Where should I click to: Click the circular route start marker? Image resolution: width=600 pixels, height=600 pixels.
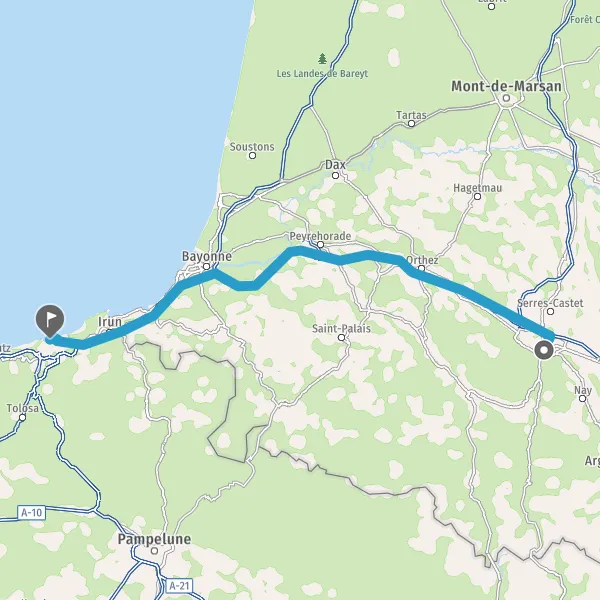tap(544, 350)
